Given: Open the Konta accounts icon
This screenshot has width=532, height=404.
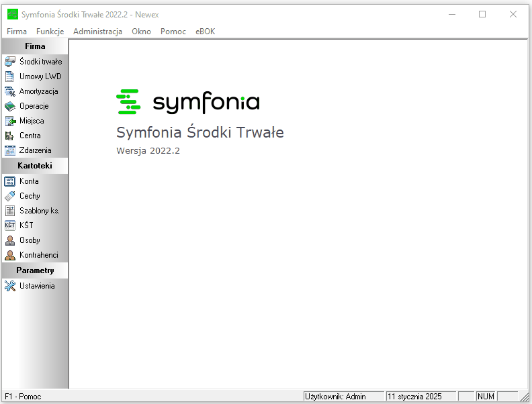Looking at the screenshot, I should [x=10, y=181].
